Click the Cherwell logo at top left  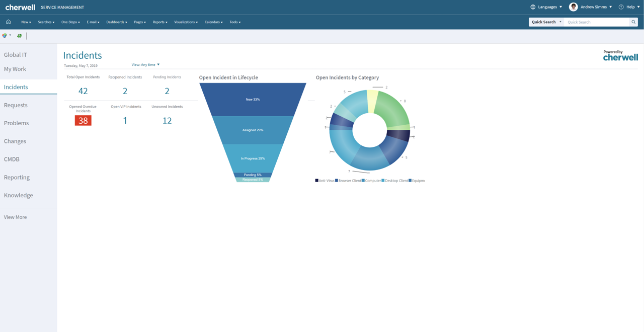click(x=20, y=7)
